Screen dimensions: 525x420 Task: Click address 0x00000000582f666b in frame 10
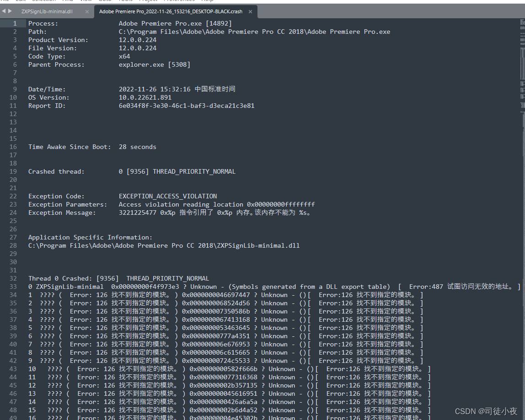(223, 369)
